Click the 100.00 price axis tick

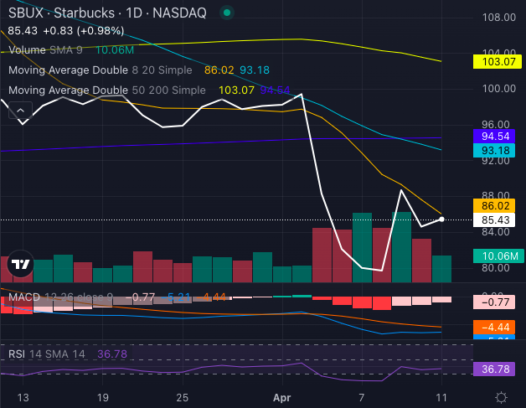pos(499,89)
